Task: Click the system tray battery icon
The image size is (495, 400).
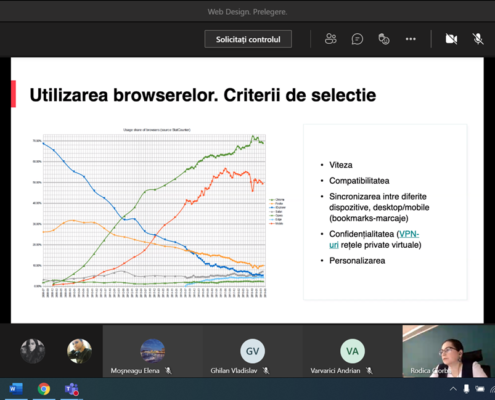Action: (480, 389)
